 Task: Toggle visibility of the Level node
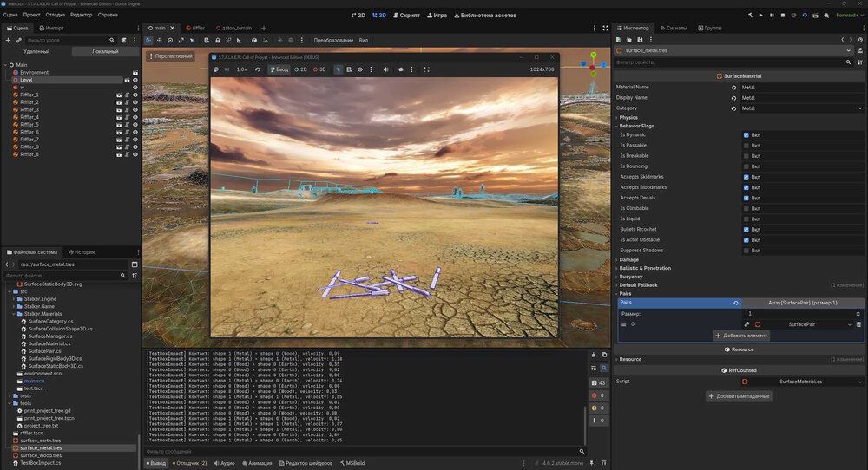135,80
